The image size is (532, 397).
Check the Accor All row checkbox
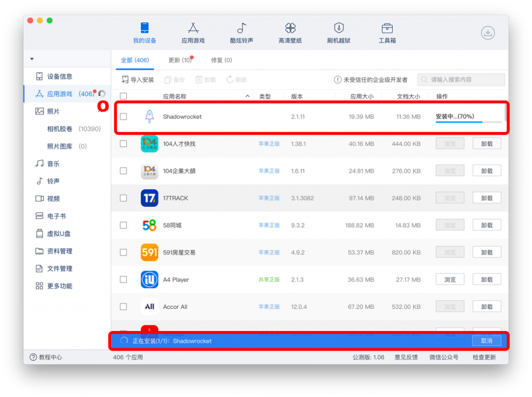coord(124,307)
